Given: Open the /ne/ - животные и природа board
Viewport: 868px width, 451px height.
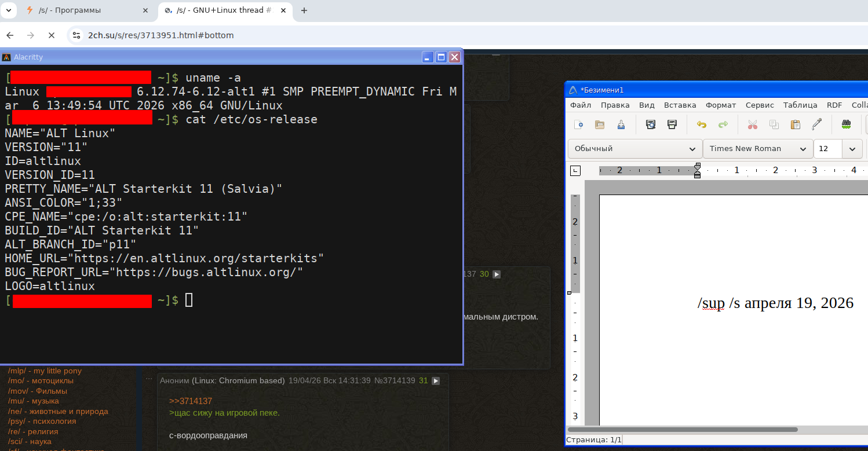Looking at the screenshot, I should pos(58,411).
